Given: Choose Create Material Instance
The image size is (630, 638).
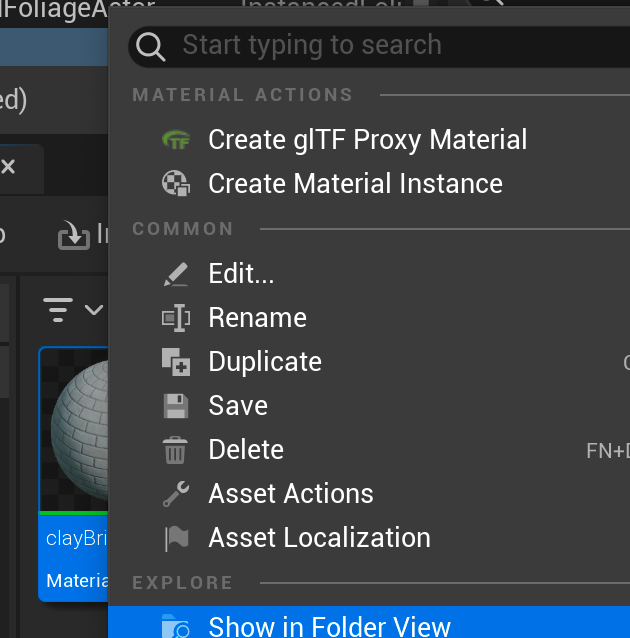Looking at the screenshot, I should pyautogui.click(x=355, y=184).
